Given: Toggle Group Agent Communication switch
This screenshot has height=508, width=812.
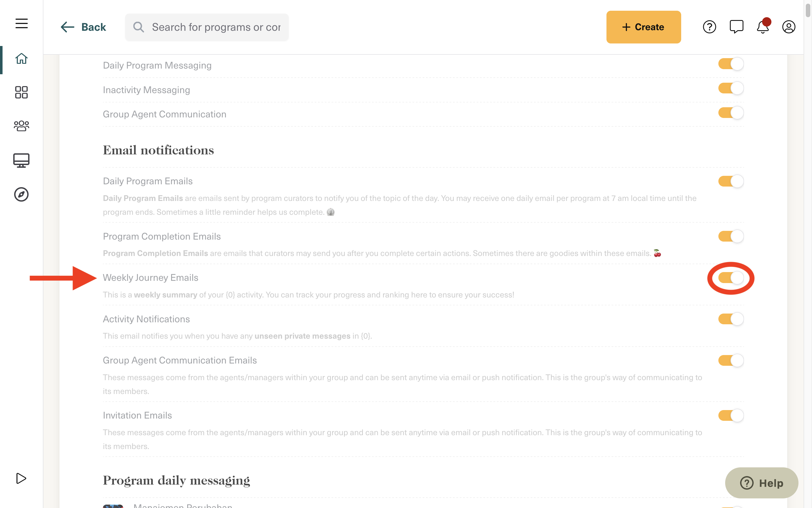Looking at the screenshot, I should click(731, 113).
